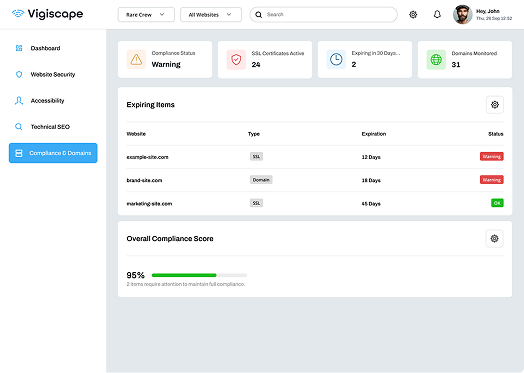The width and height of the screenshot is (524, 373).
Task: Open notifications bell icon
Action: pyautogui.click(x=437, y=14)
